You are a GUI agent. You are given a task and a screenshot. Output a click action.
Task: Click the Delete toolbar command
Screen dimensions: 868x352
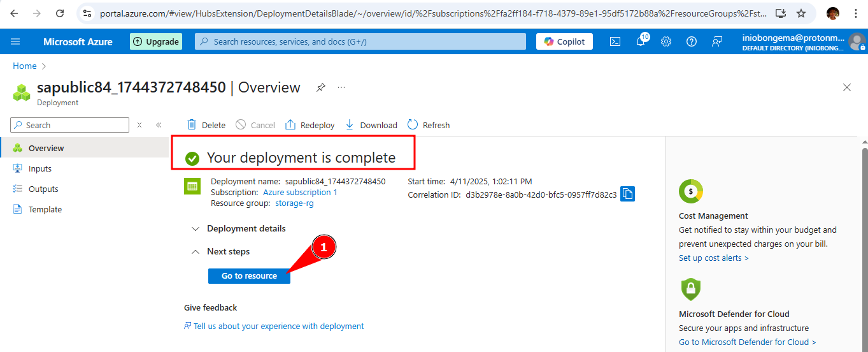[206, 125]
